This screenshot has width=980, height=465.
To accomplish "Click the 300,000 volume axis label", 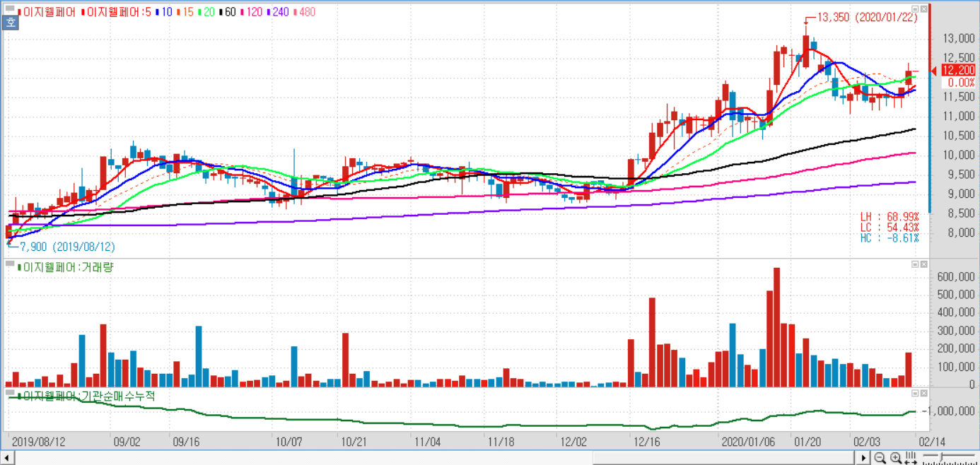I will click(957, 331).
